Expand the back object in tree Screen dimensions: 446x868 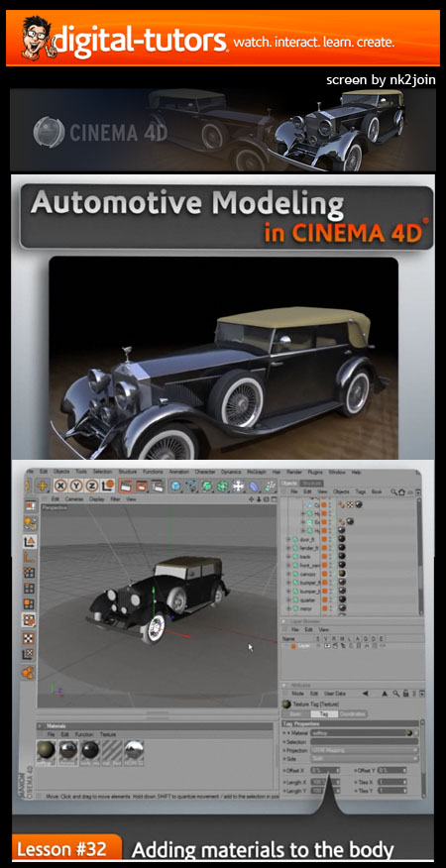click(x=288, y=556)
